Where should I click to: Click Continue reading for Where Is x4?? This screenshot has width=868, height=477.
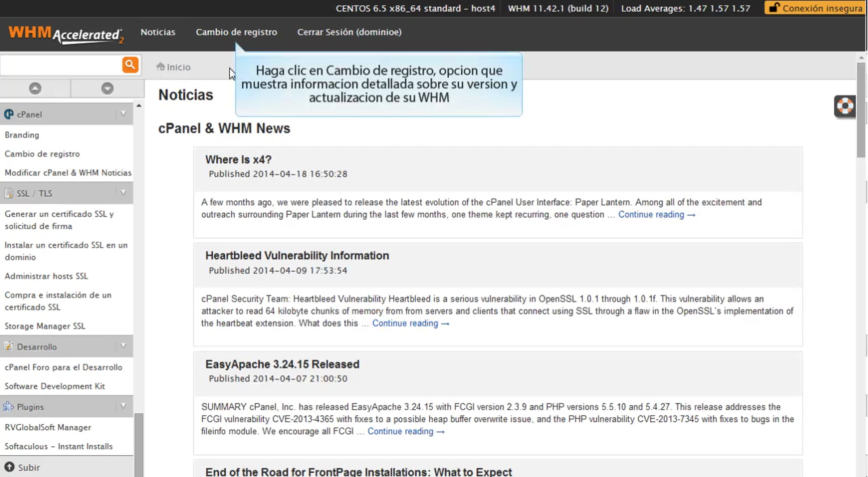pyautogui.click(x=657, y=215)
